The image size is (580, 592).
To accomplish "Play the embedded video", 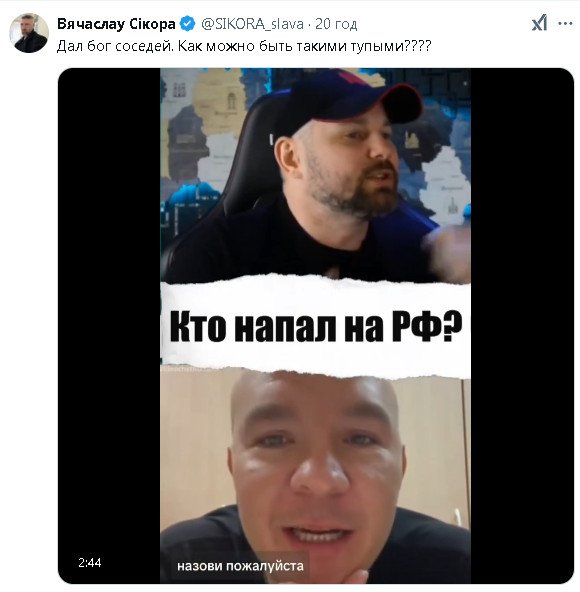I will pyautogui.click(x=316, y=326).
